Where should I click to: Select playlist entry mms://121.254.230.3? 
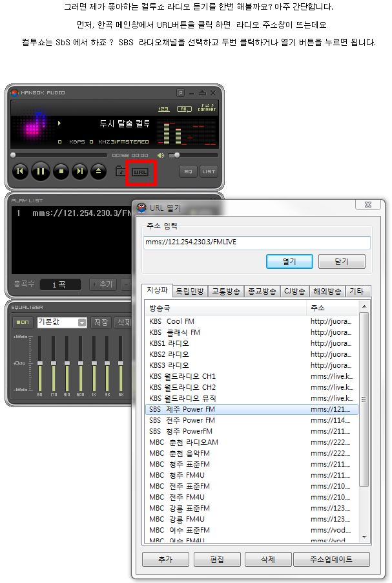click(74, 213)
